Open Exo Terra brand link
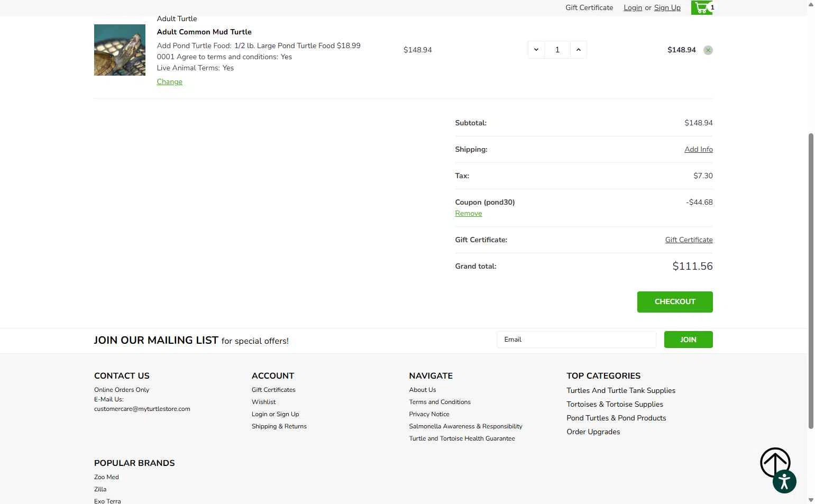The image size is (815, 504). point(107,501)
